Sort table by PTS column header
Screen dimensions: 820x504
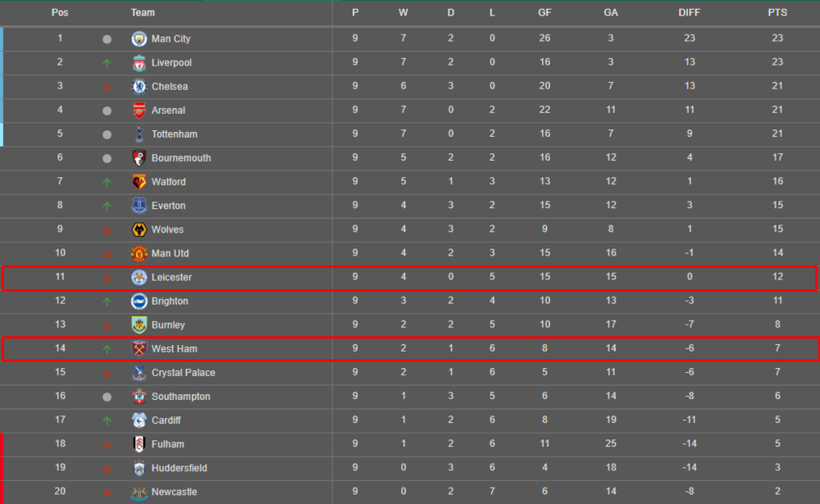[777, 12]
